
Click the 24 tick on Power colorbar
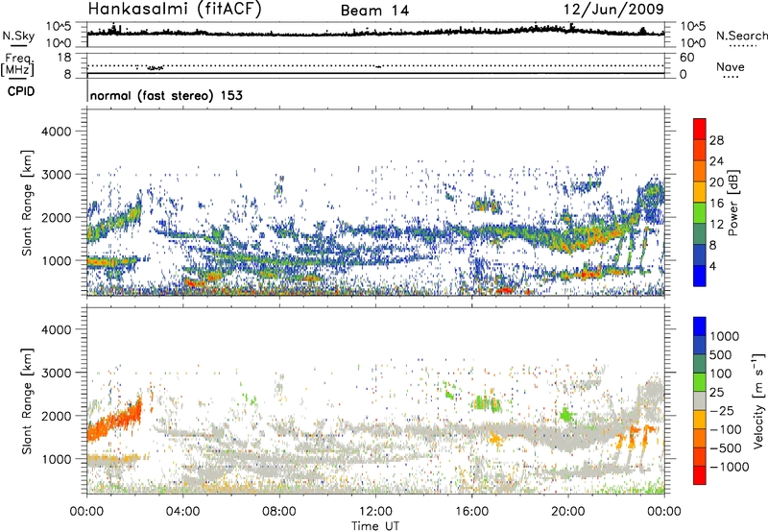click(716, 161)
